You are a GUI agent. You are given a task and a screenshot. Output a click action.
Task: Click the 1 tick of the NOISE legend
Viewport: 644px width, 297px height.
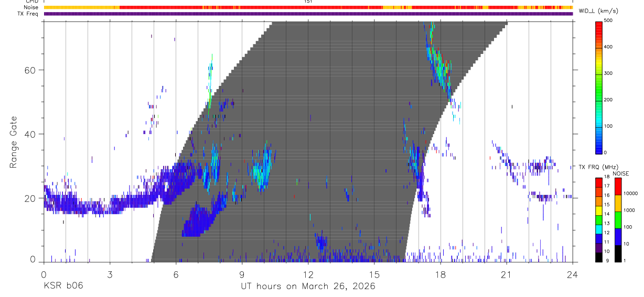pyautogui.click(x=625, y=260)
